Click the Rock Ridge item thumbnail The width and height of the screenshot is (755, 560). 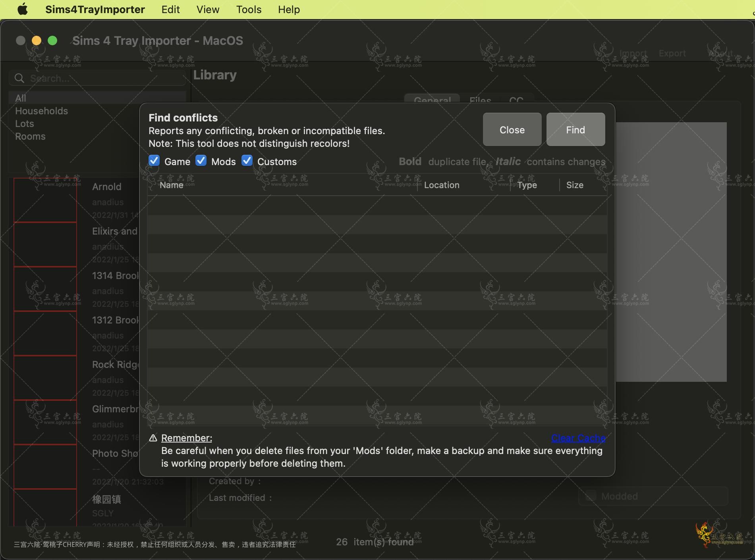pos(45,378)
